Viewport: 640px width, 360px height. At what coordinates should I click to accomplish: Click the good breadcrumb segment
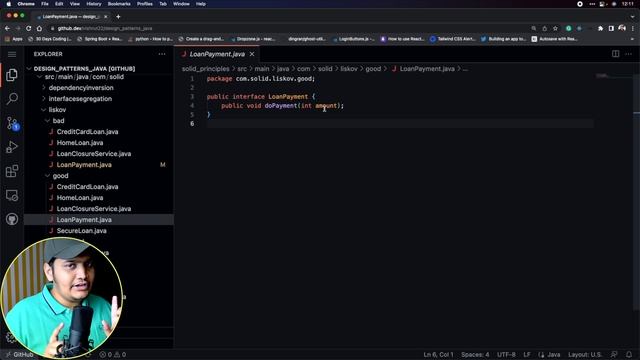(373, 69)
